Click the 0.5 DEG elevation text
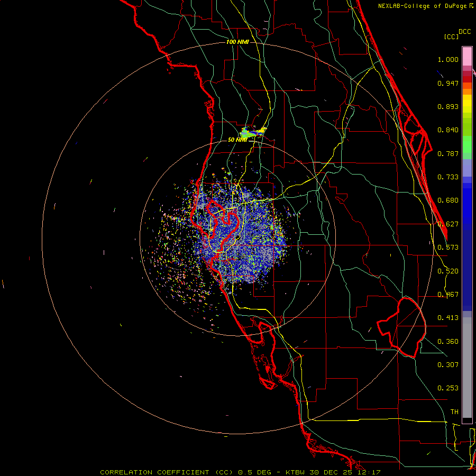 (254, 472)
